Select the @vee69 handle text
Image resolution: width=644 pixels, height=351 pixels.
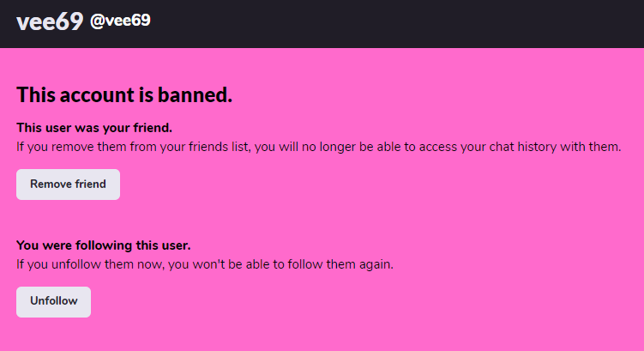pyautogui.click(x=120, y=21)
